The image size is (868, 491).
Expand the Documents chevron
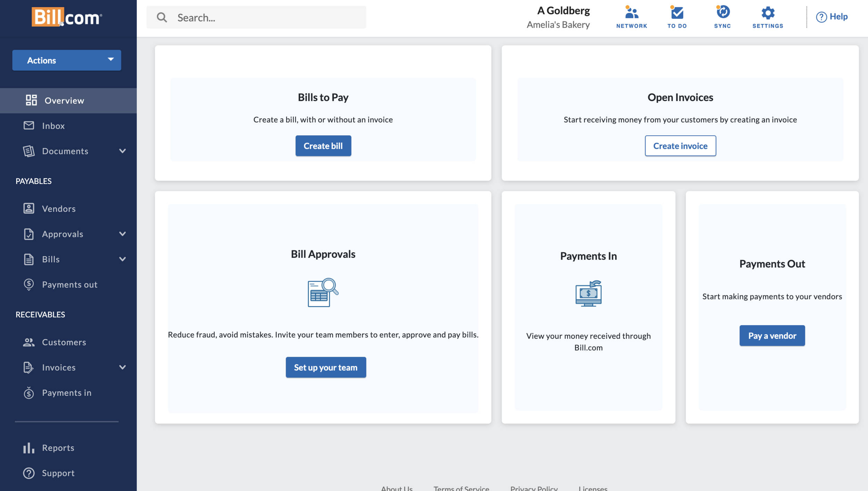pyautogui.click(x=122, y=151)
